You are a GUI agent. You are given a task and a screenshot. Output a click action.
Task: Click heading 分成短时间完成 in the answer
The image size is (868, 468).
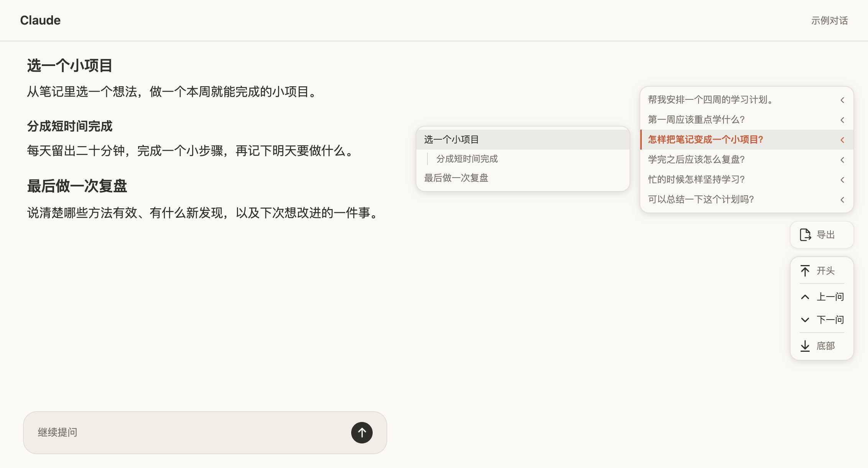(x=69, y=126)
